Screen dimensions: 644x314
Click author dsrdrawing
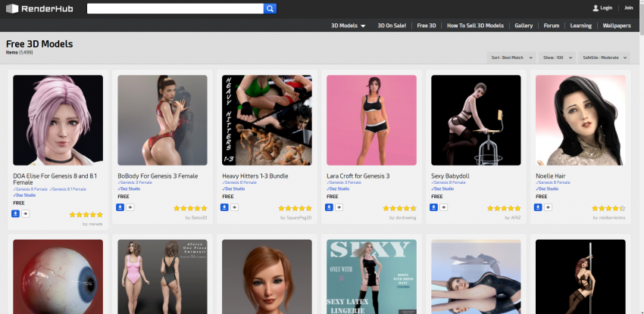tap(402, 218)
